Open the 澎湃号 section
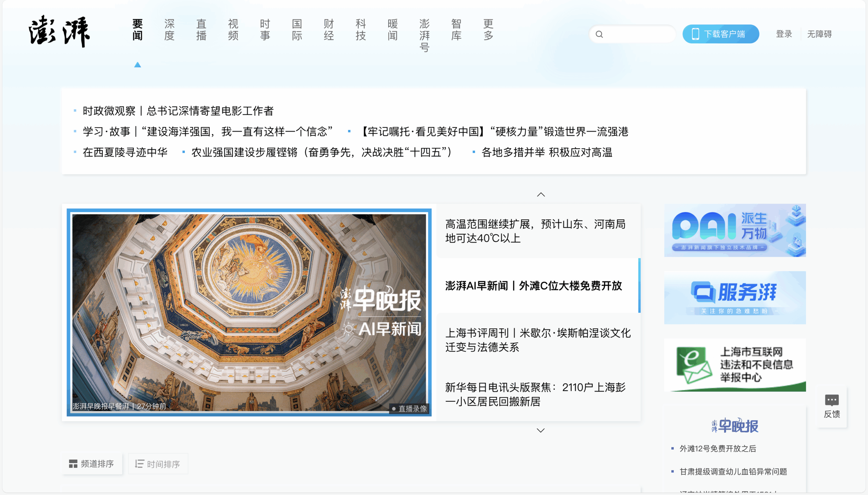The height and width of the screenshot is (495, 868). click(x=424, y=35)
